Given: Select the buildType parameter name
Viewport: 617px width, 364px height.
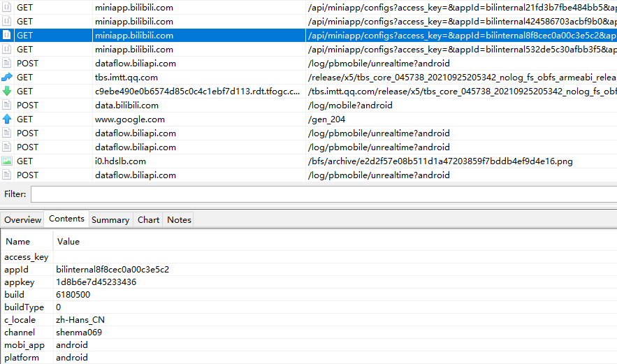Looking at the screenshot, I should tap(24, 307).
